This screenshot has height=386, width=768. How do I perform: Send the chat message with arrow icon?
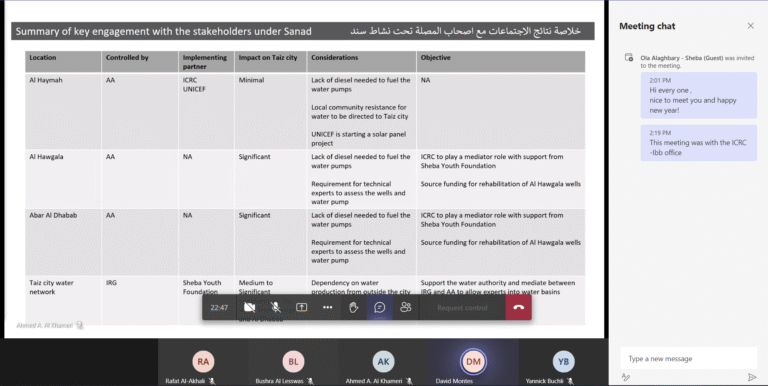click(x=752, y=377)
